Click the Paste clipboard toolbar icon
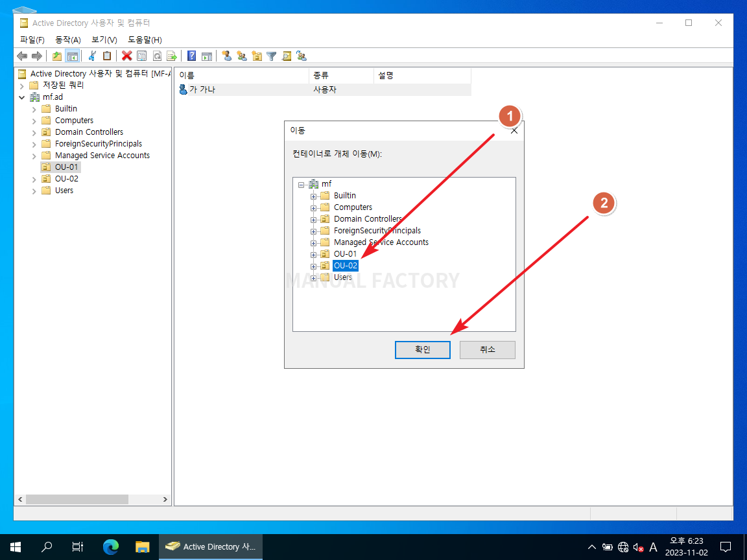The width and height of the screenshot is (747, 560). [107, 56]
